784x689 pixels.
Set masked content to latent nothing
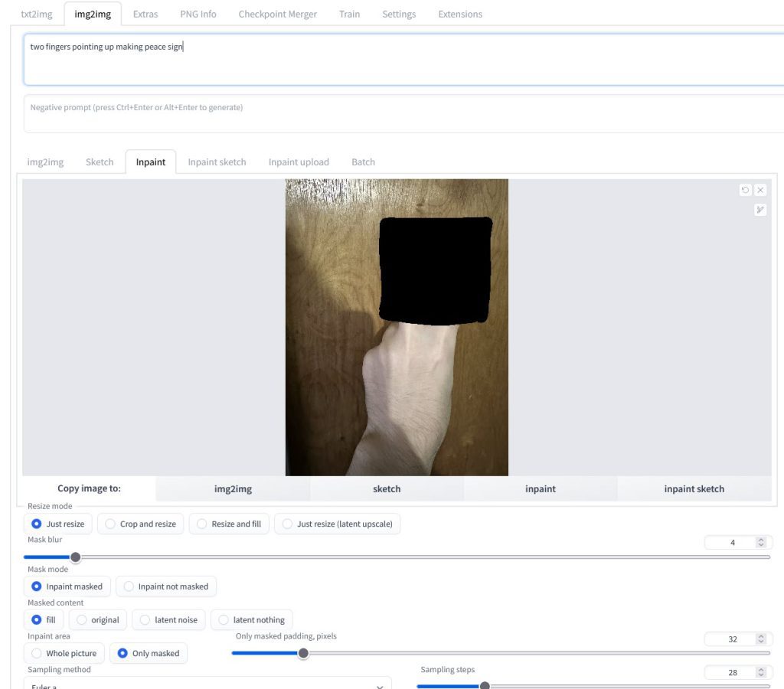click(x=251, y=620)
